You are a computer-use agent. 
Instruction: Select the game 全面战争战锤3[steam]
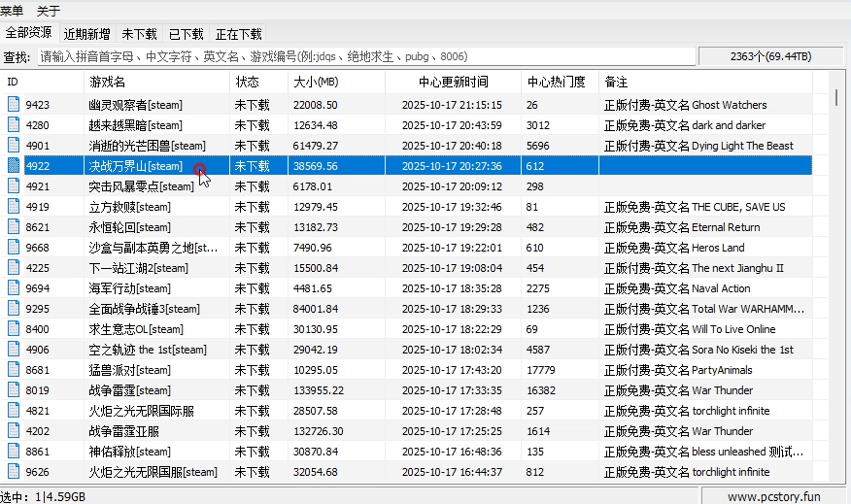pyautogui.click(x=145, y=309)
